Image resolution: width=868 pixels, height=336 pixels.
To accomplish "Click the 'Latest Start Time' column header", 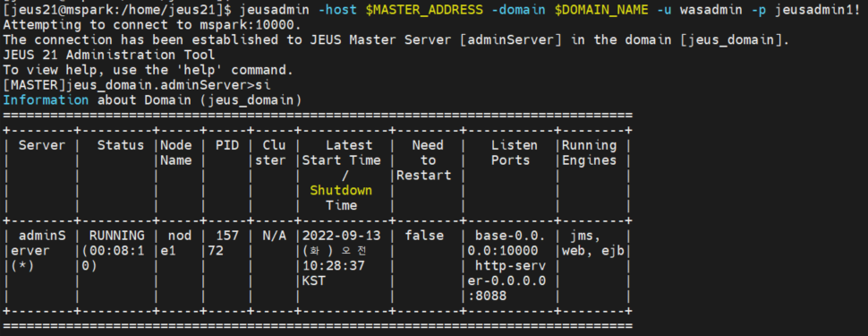I will click(x=342, y=153).
